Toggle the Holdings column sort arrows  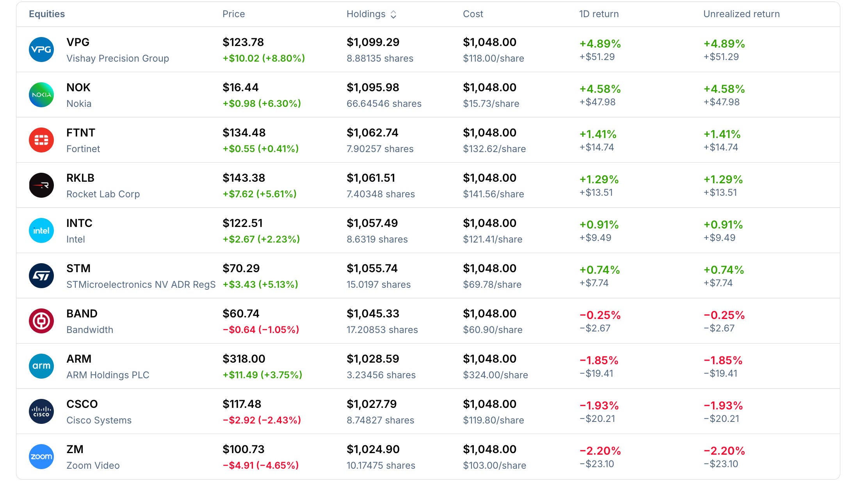pos(393,14)
